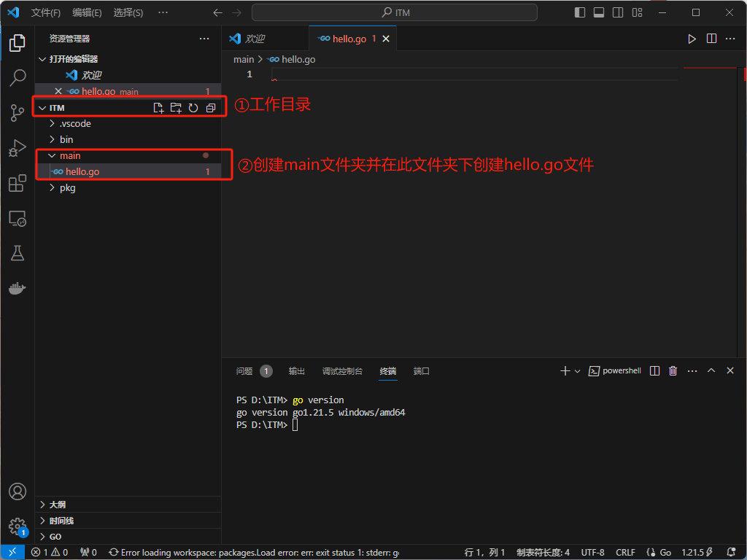This screenshot has width=747, height=560.
Task: Refresh the ITM explorer tree
Action: [193, 108]
